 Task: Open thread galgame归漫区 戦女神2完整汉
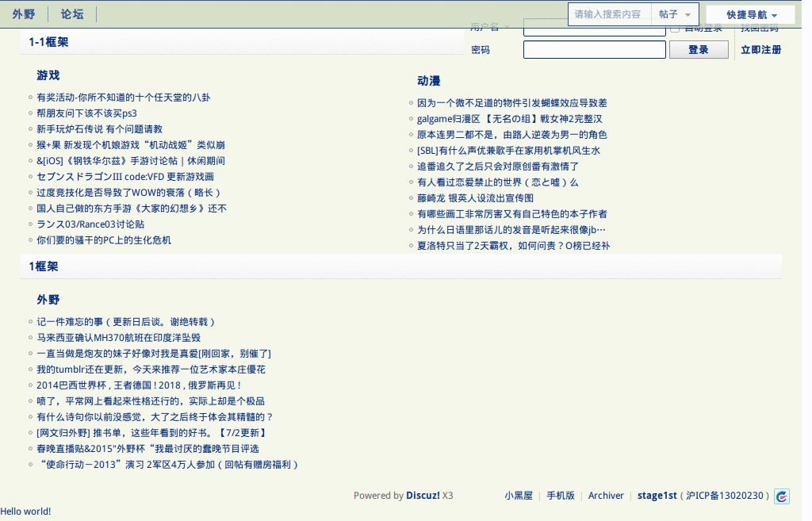pyautogui.click(x=510, y=119)
